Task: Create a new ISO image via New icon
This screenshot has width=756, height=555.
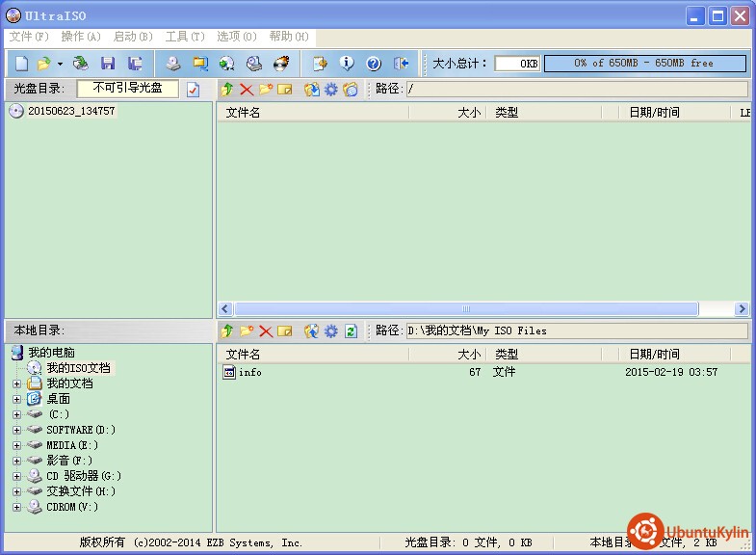Action: point(22,64)
